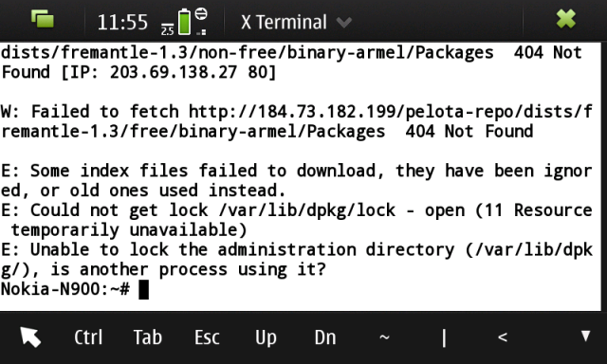Tap the 2.5G signal strength indicator
607x364 pixels.
click(x=167, y=29)
